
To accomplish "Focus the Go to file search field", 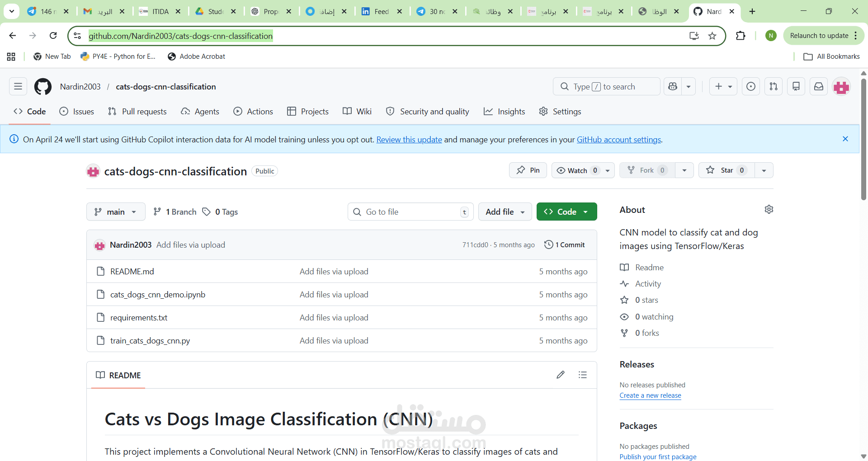I will [x=410, y=212].
